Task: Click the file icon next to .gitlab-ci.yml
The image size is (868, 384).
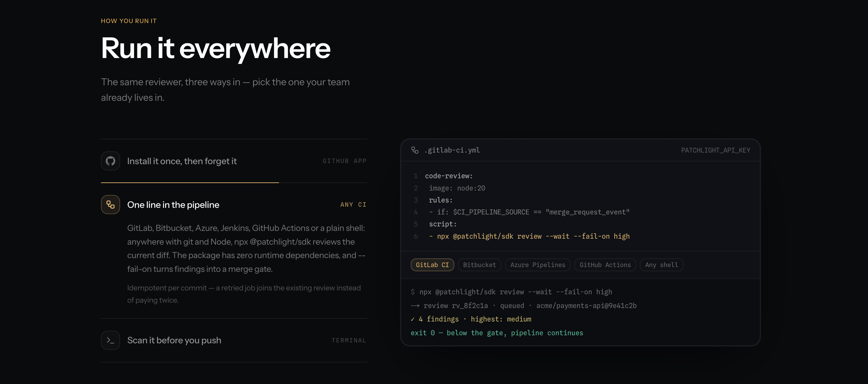Action: (x=415, y=150)
